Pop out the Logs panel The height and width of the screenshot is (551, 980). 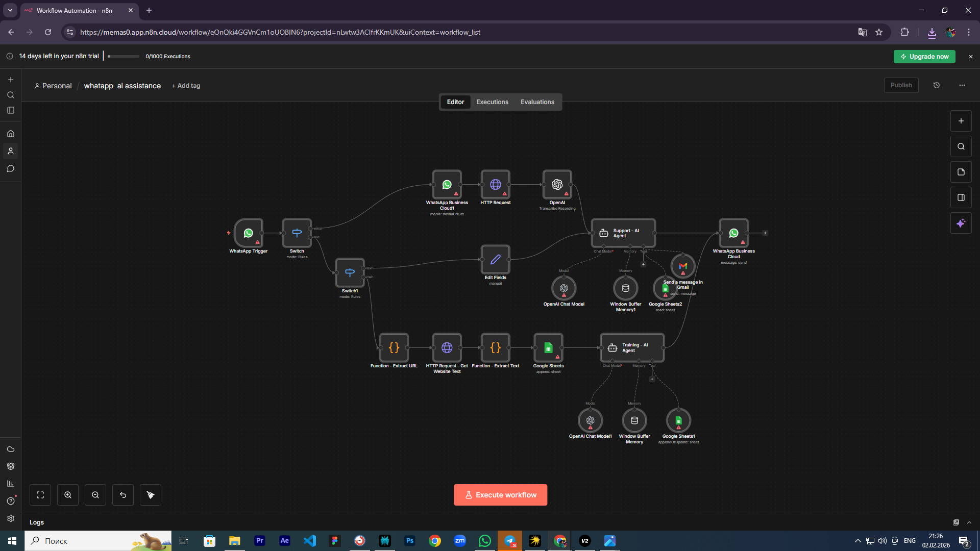point(956,522)
